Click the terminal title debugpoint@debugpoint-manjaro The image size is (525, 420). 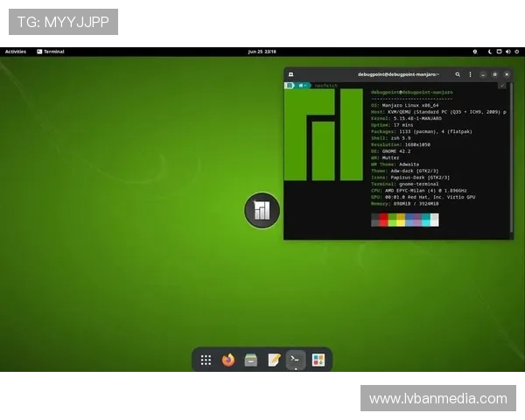400,74
